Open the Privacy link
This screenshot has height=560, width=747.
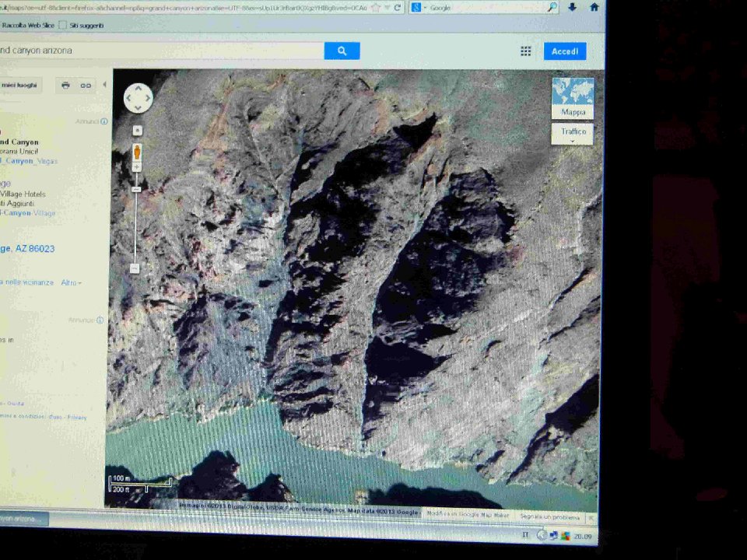pyautogui.click(x=77, y=418)
